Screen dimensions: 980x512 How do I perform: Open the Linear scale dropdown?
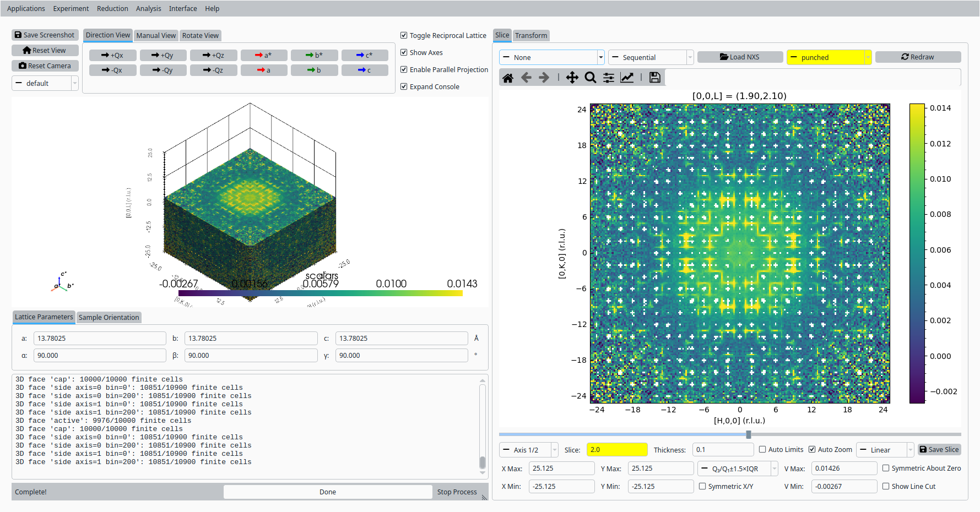885,450
